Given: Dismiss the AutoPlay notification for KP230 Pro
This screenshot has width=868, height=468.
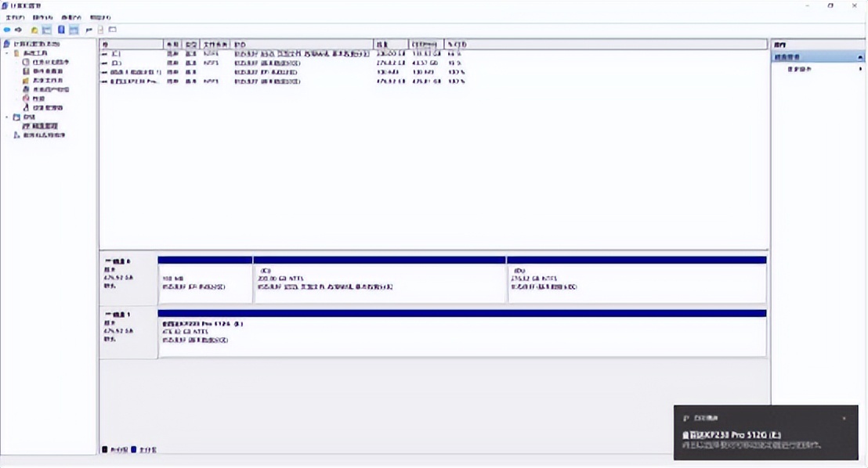Looking at the screenshot, I should tap(844, 419).
